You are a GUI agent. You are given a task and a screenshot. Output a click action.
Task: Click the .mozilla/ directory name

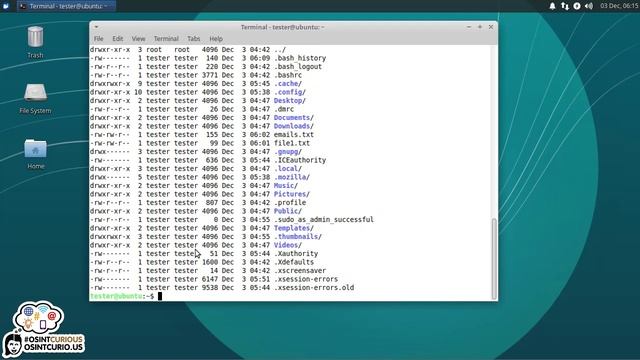click(x=292, y=177)
